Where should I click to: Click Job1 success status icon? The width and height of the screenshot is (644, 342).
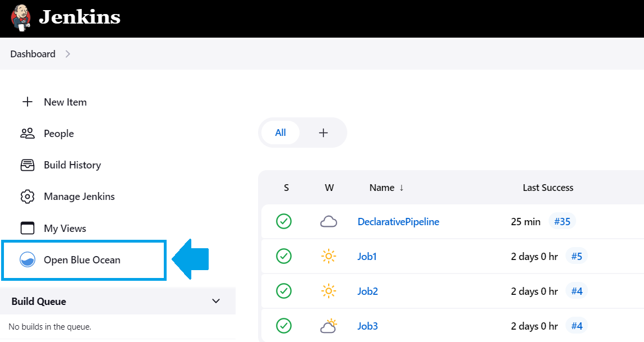tap(284, 257)
